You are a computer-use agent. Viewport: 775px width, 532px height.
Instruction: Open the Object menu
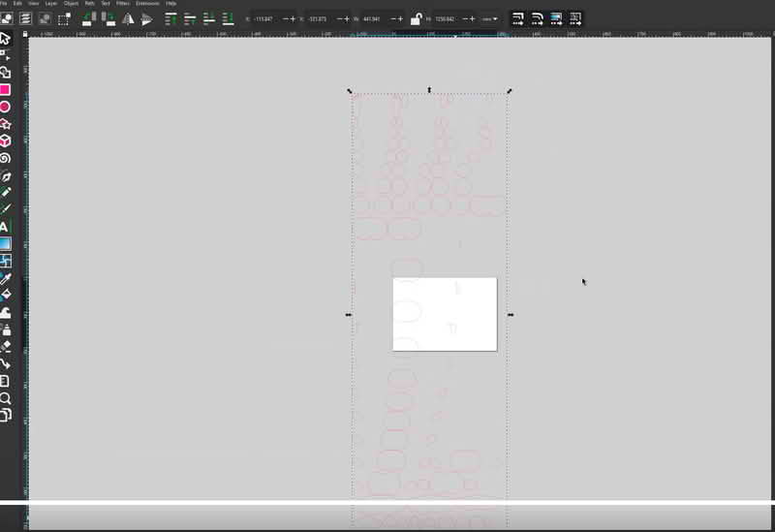[71, 4]
